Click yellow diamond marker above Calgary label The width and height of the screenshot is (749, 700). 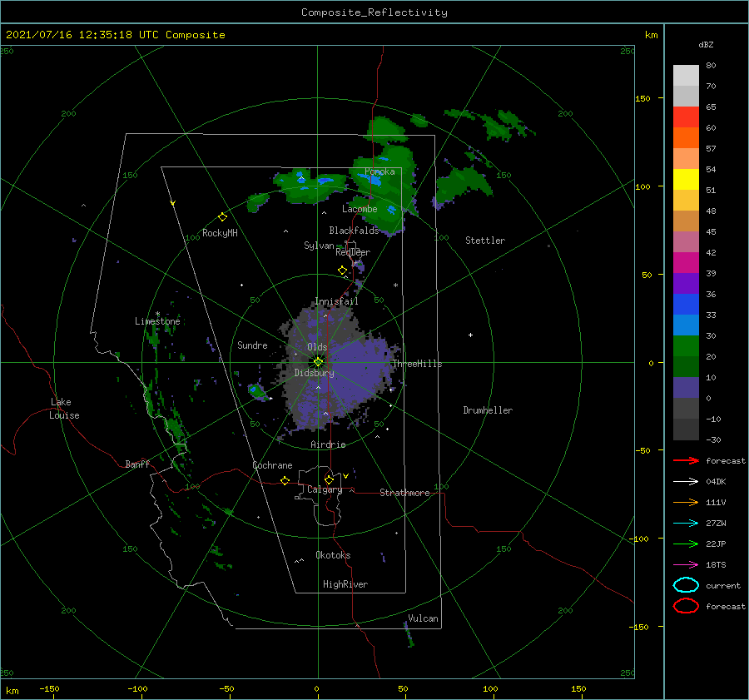[x=329, y=479]
